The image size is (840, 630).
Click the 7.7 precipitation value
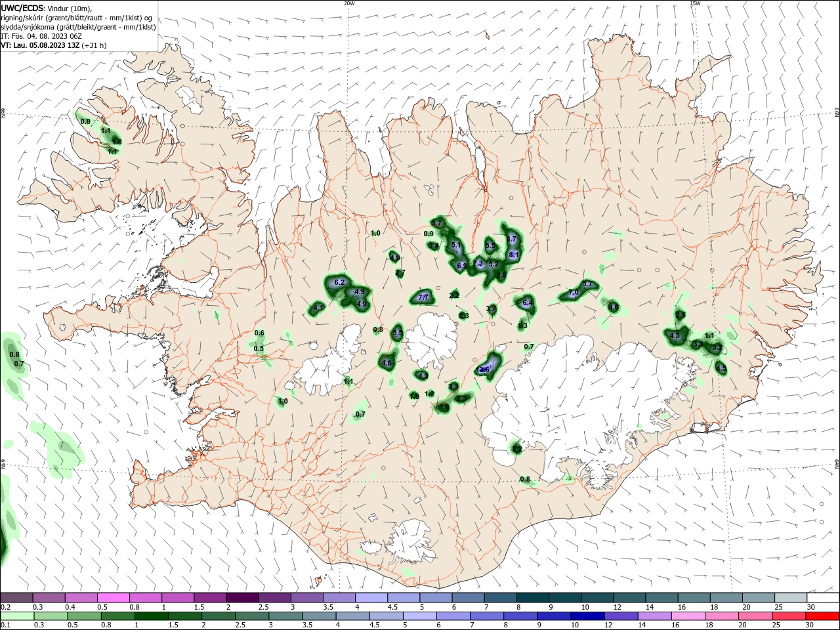[423, 297]
